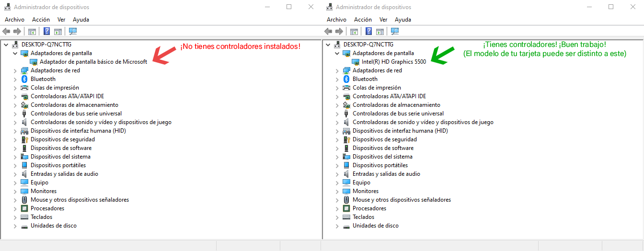The width and height of the screenshot is (644, 251).
Task: Click the Equipo computer icon in right window
Action: coord(347,183)
